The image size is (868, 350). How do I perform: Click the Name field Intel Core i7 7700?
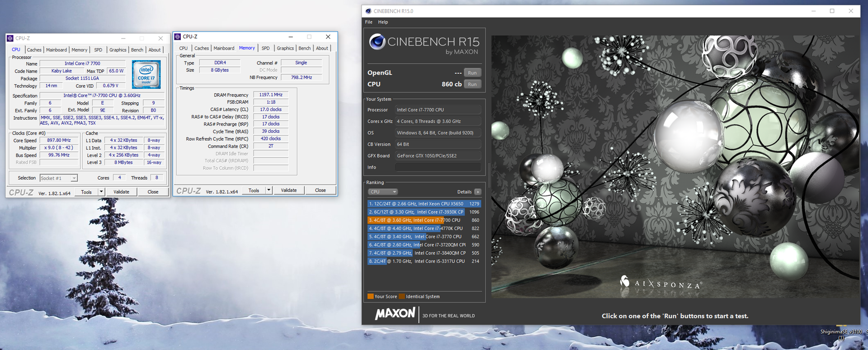pos(82,64)
